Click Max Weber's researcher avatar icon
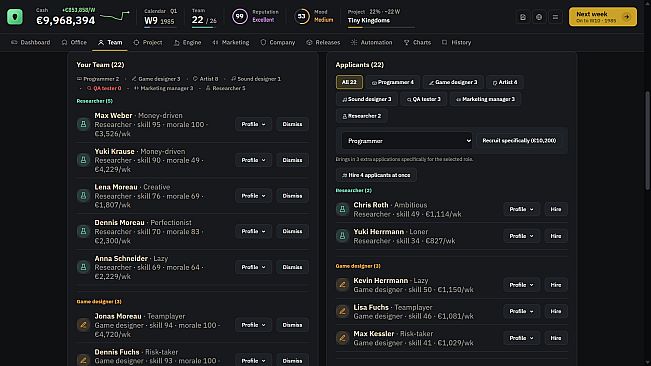 click(x=83, y=124)
